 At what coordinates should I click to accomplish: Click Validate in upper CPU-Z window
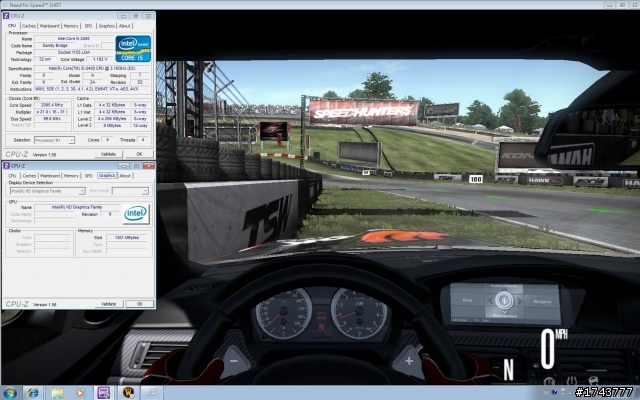(108, 154)
